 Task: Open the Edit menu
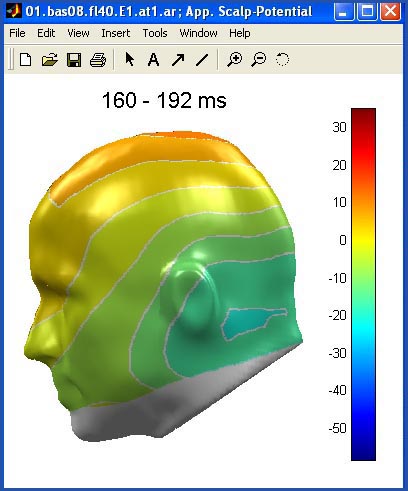pyautogui.click(x=46, y=33)
